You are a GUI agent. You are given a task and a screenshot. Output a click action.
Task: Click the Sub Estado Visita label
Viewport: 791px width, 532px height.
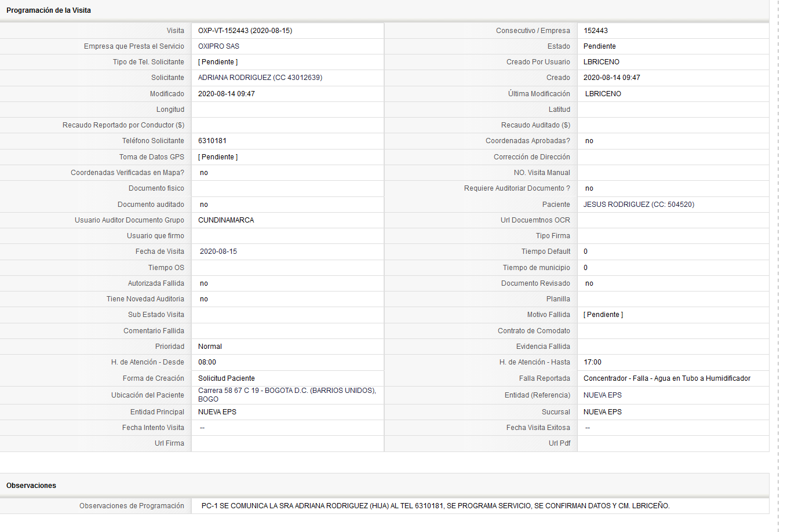[156, 315]
